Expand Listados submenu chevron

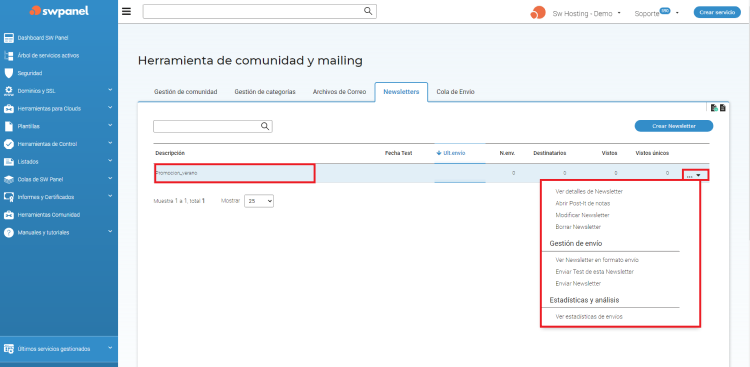click(x=110, y=160)
